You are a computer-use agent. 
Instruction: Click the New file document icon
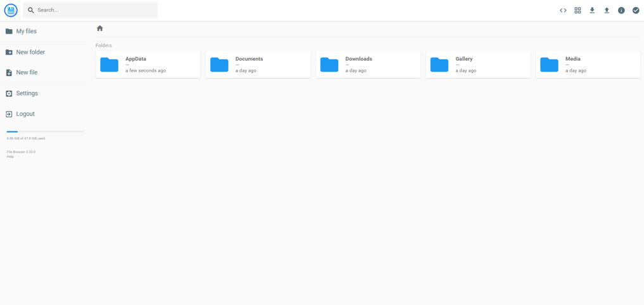click(9, 72)
